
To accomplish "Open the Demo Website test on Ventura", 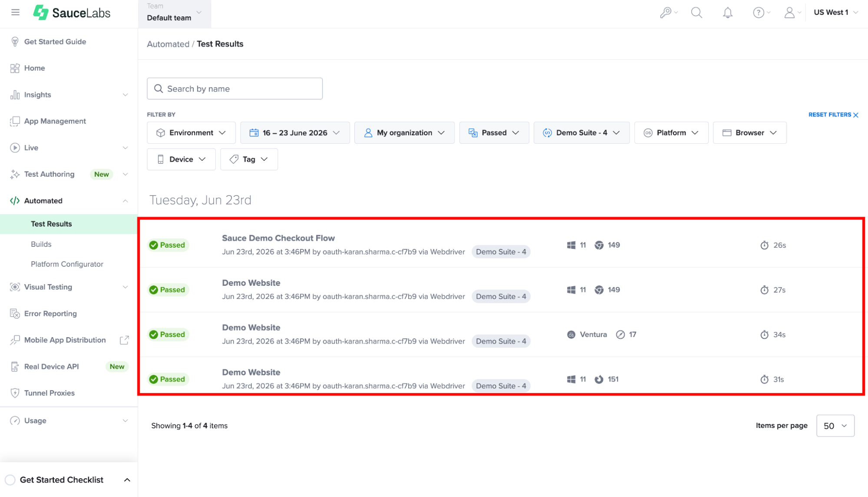I will pos(251,328).
